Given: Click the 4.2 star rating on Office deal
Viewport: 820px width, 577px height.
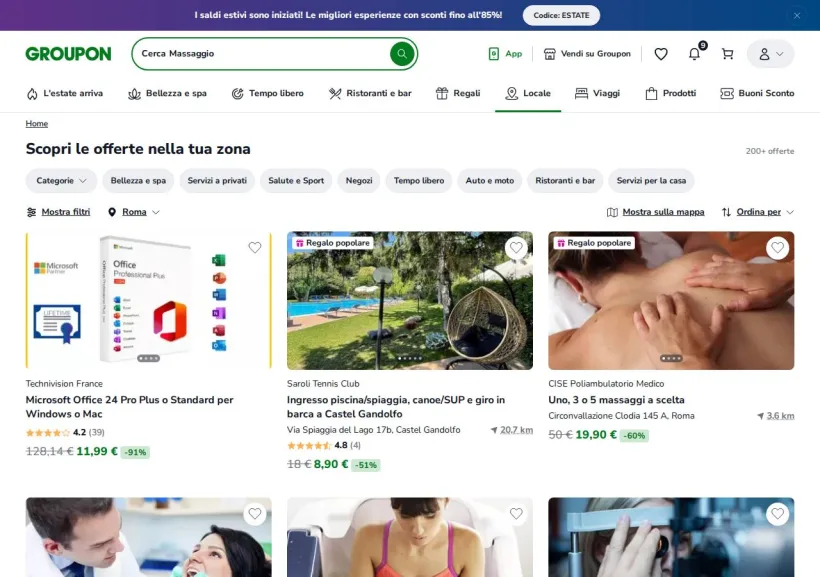Looking at the screenshot, I should click(65, 433).
